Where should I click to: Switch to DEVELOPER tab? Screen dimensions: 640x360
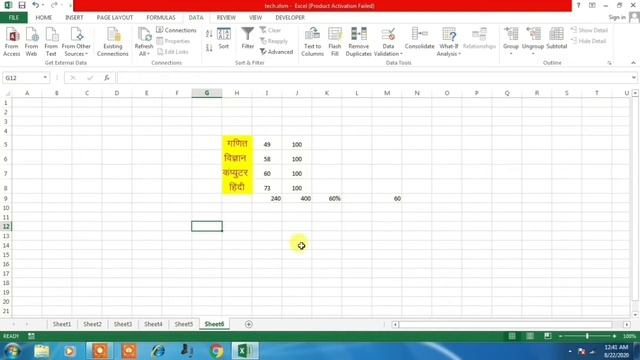(290, 18)
